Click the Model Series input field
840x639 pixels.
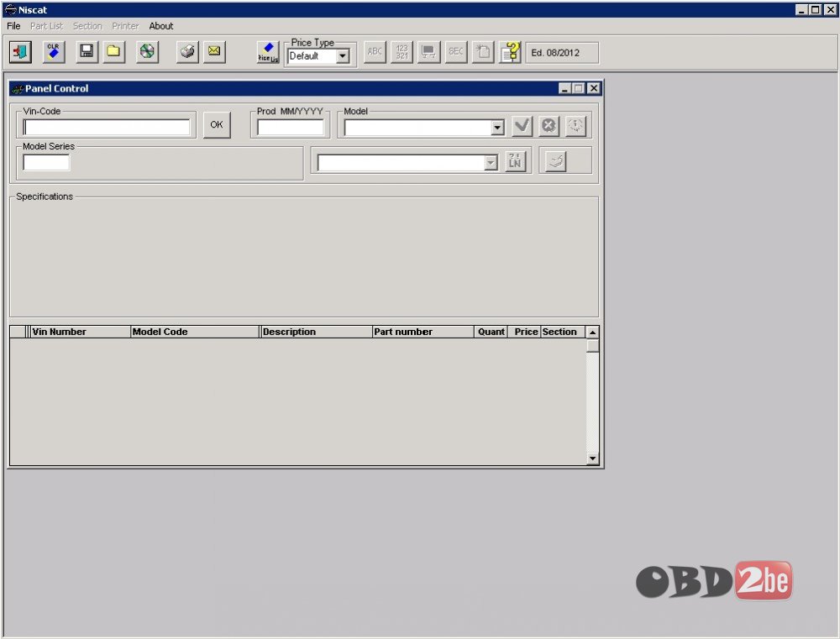point(46,162)
